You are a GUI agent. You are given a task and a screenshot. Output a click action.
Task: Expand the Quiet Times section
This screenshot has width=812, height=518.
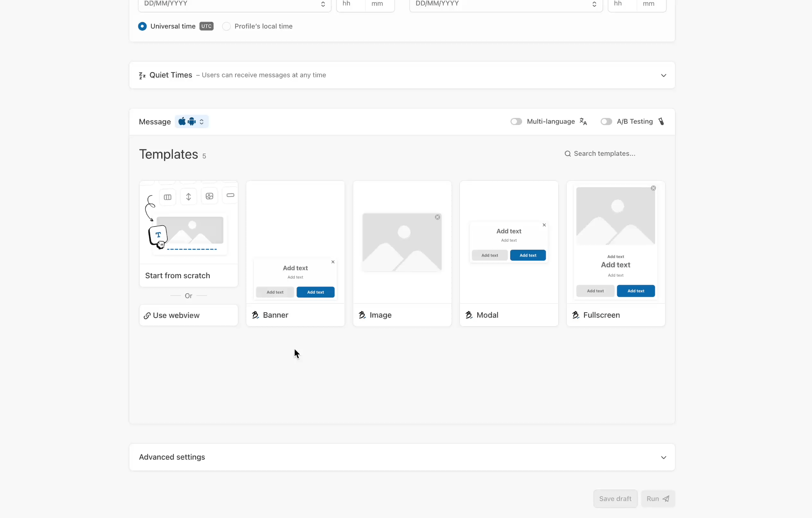(663, 76)
